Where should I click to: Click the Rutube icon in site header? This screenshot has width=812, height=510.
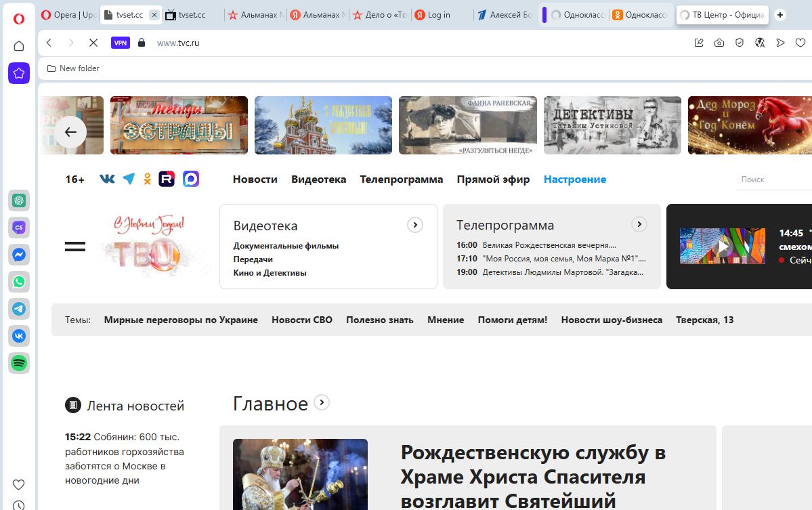pos(167,179)
